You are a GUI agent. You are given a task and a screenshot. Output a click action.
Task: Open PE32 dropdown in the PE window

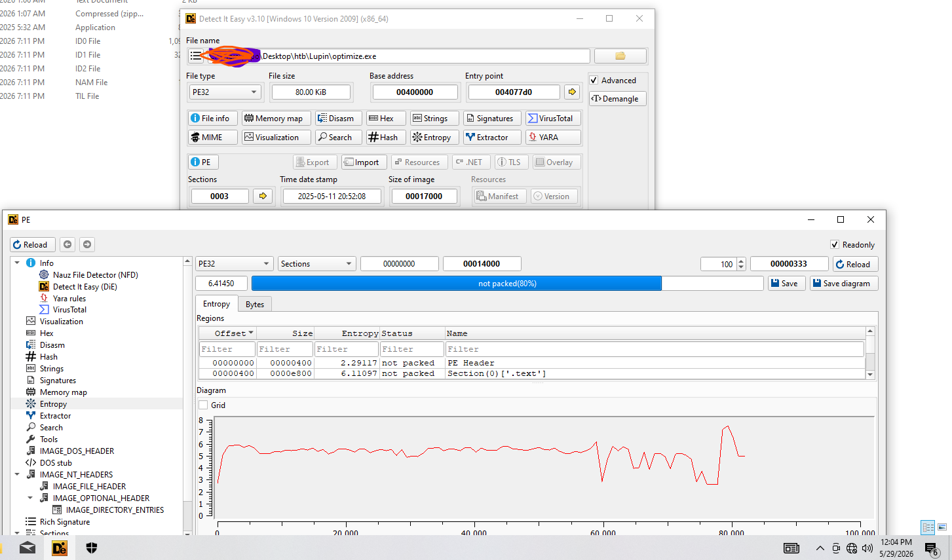click(x=235, y=264)
